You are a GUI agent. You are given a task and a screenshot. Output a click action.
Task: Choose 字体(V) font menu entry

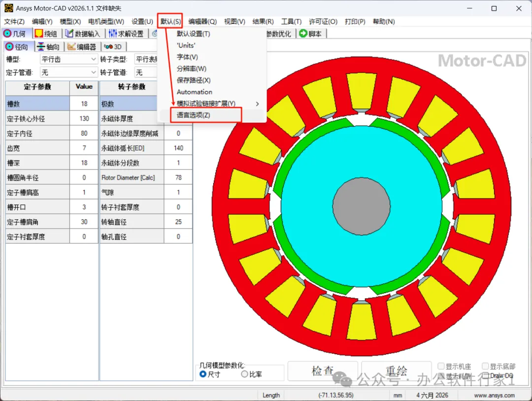point(212,57)
